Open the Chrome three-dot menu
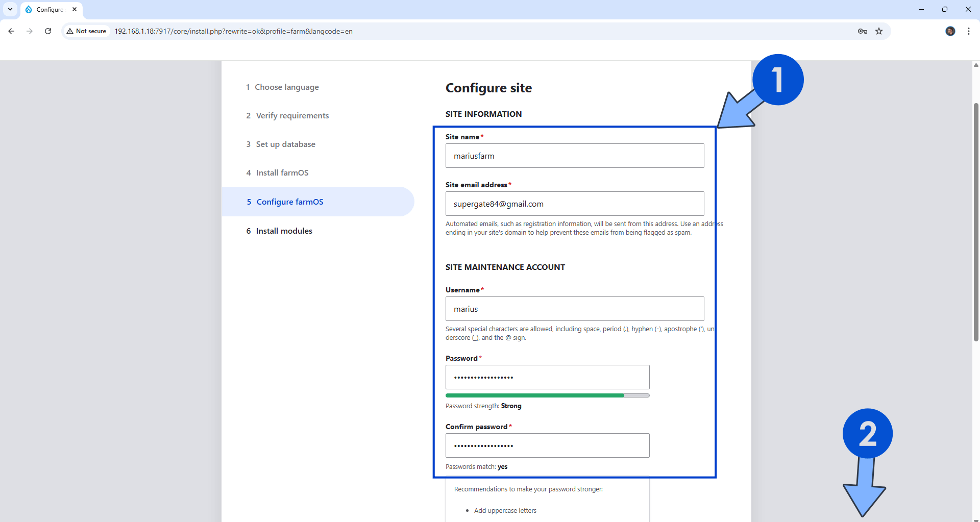The width and height of the screenshot is (980, 522). 969,31
